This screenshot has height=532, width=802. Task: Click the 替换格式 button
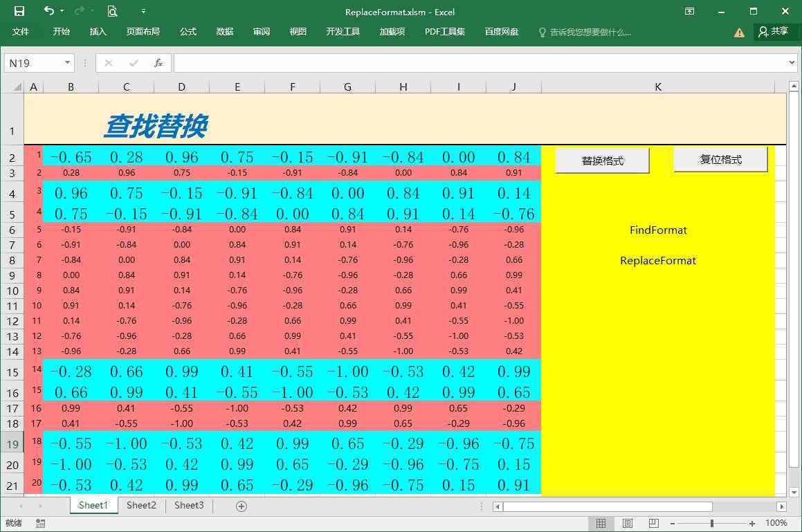[603, 160]
